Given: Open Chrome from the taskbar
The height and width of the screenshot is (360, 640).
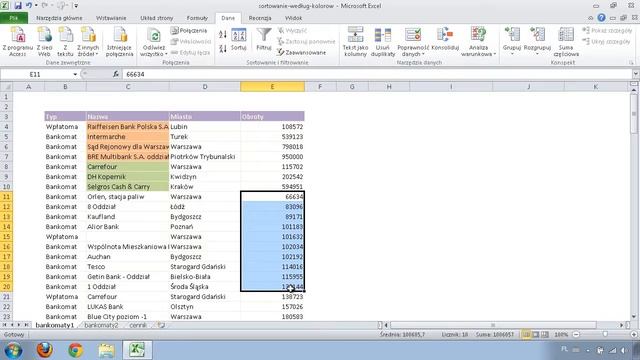Looking at the screenshot, I should click(x=76, y=350).
